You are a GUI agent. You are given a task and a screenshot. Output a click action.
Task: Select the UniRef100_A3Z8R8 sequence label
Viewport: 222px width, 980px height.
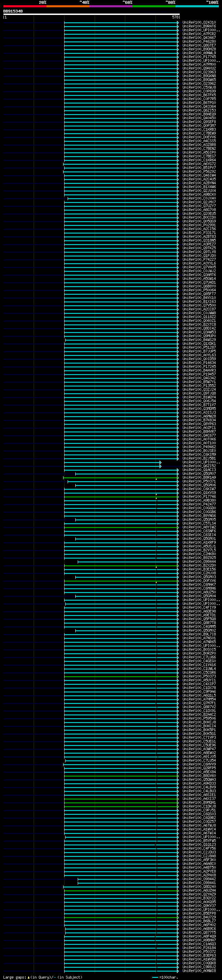(199, 145)
